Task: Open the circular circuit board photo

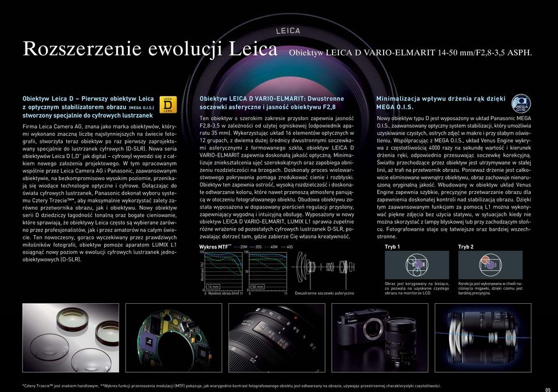Action: [174, 337]
